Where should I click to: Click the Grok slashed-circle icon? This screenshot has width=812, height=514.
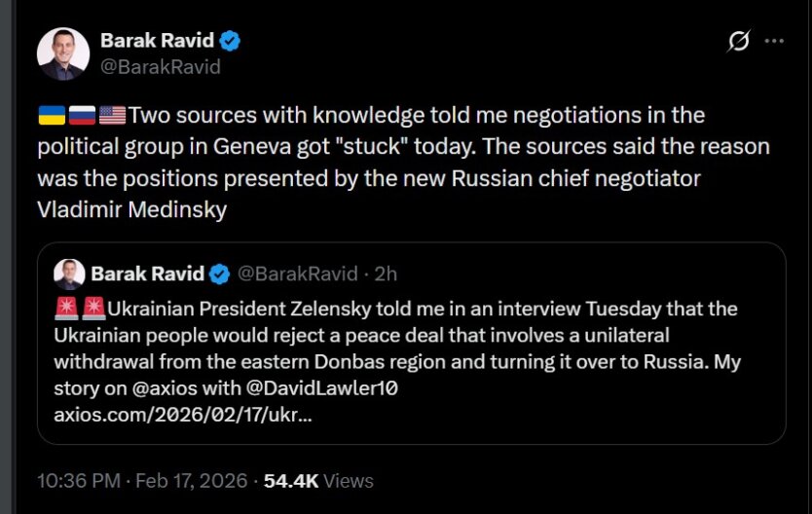[738, 41]
